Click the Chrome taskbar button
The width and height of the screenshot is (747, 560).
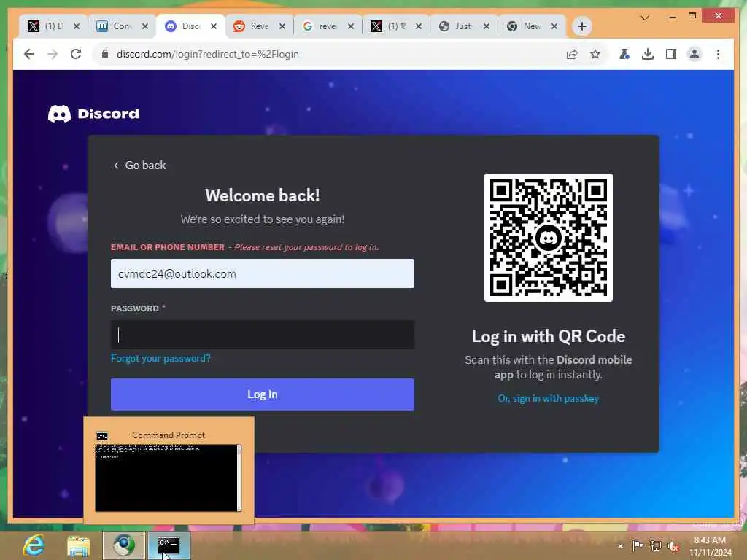(124, 545)
